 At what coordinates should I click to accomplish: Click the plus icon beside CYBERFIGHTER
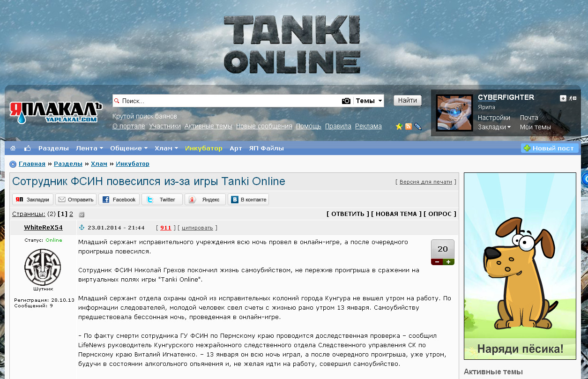pos(563,98)
